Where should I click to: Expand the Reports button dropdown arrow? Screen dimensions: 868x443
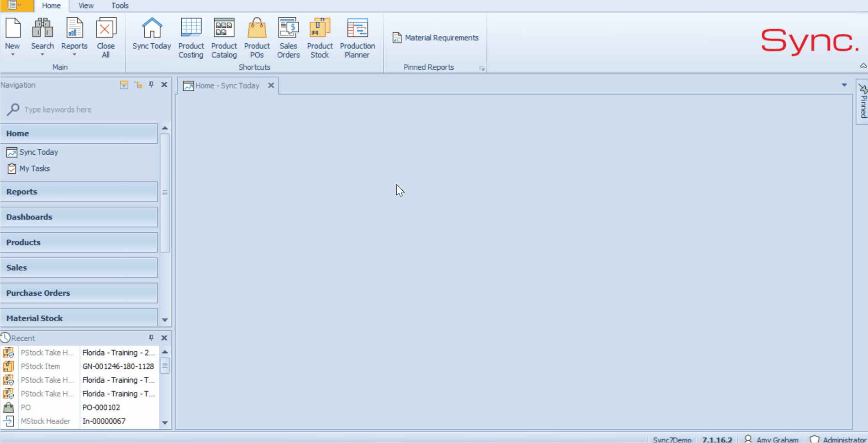(74, 55)
